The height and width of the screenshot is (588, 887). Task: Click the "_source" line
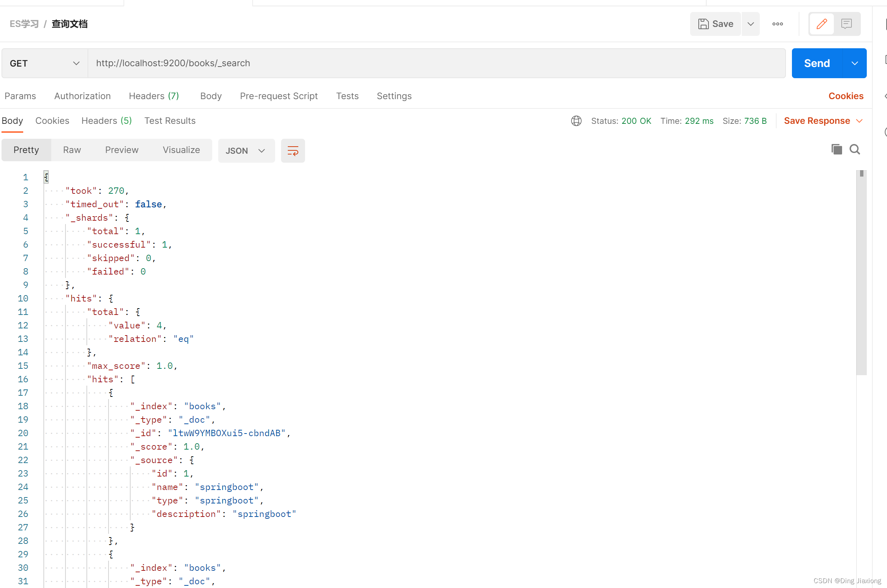tap(162, 460)
